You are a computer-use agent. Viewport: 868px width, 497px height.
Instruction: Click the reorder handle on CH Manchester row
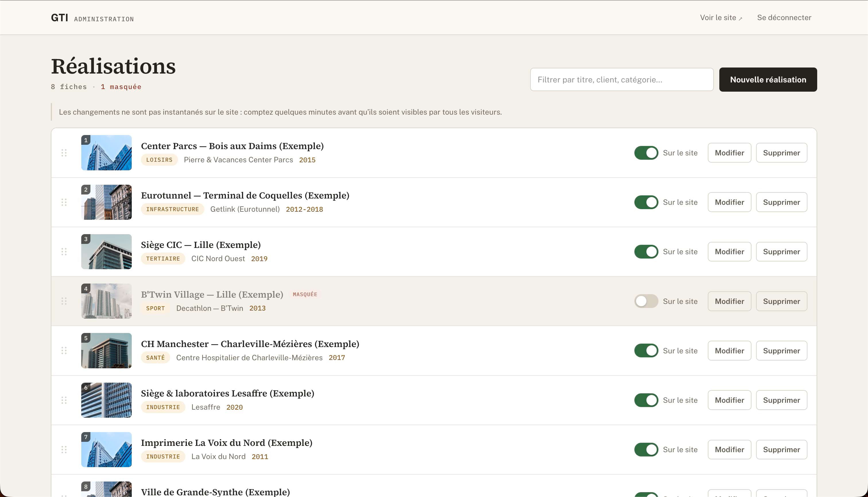64,350
